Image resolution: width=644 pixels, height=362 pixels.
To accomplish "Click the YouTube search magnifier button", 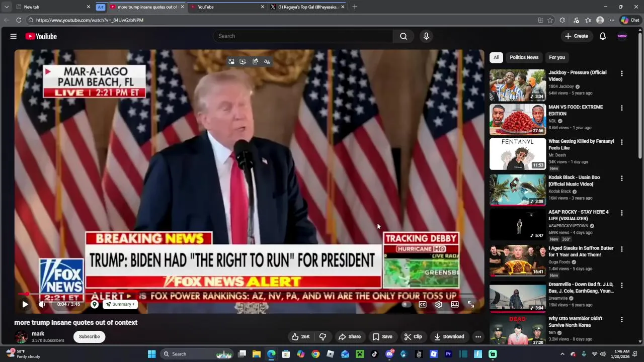I will coord(404,36).
